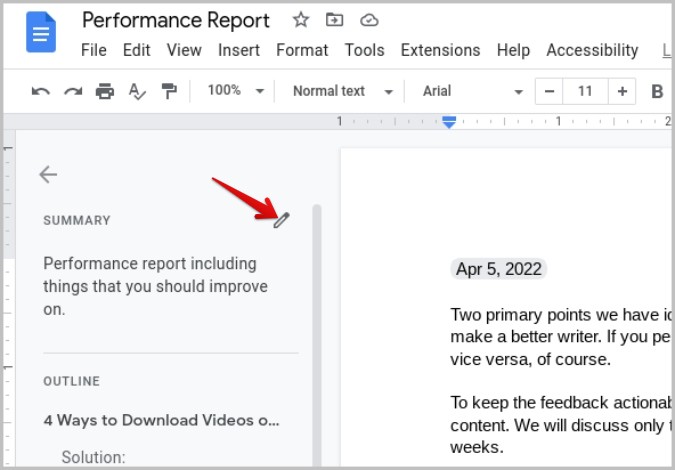Redo the last action
This screenshot has height=470, width=675.
tap(73, 91)
